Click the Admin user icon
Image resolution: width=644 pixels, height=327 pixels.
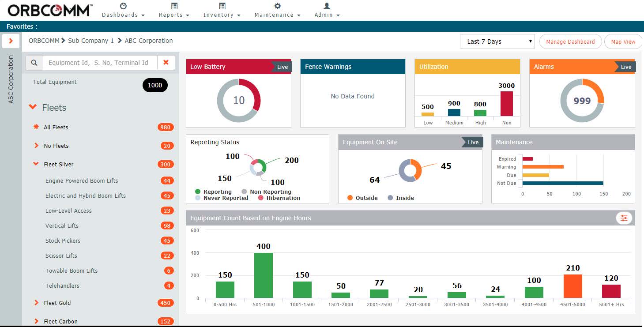(x=327, y=6)
